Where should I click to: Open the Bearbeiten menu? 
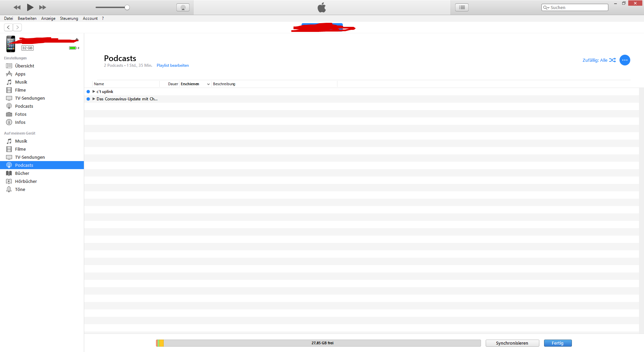point(27,18)
